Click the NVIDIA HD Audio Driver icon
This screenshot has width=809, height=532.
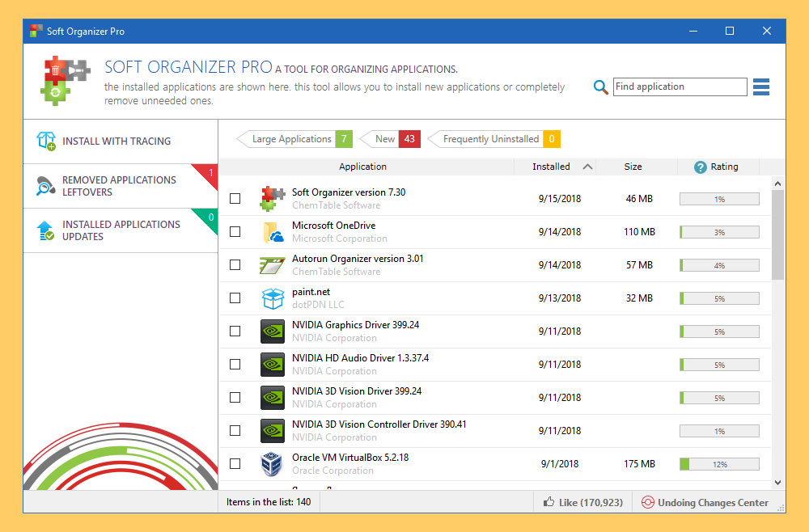click(273, 365)
